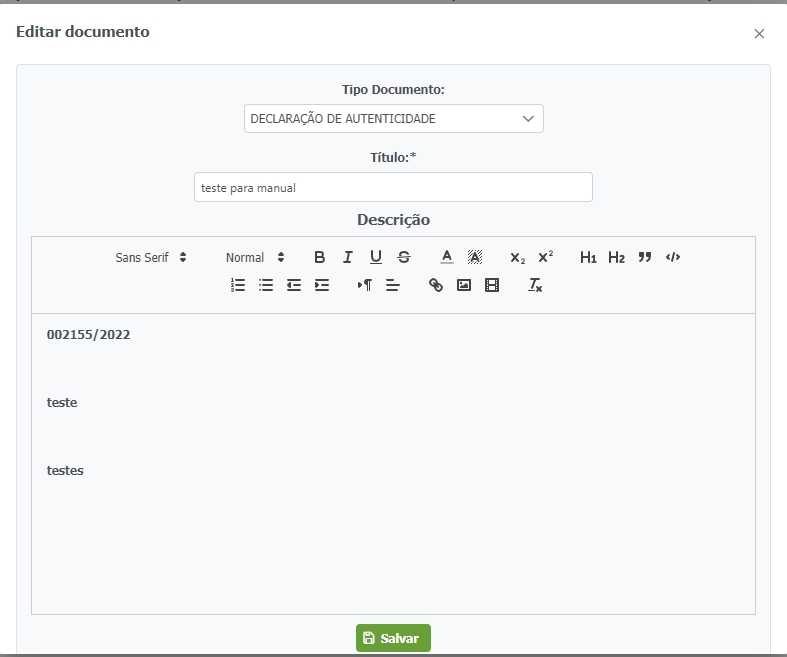Toggle bold formatting in the editor
The width and height of the screenshot is (787, 657).
coord(319,257)
